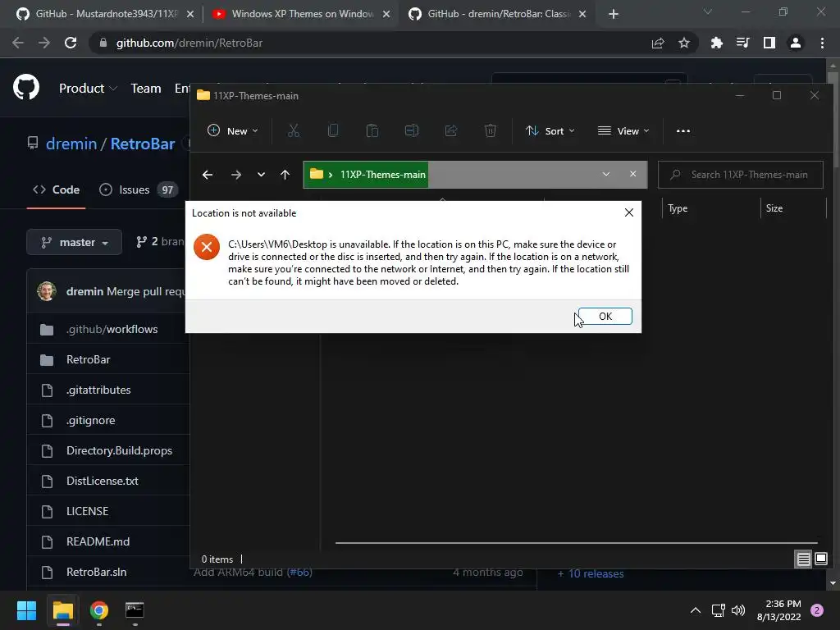Expand address bar history dropdown

(606, 174)
